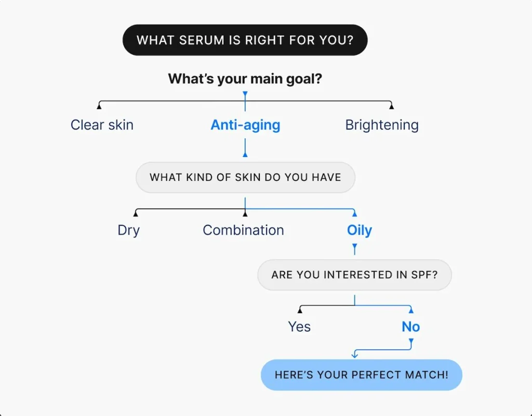Open 'Here's your perfect match!' result
The height and width of the screenshot is (416, 532).
tap(361, 374)
